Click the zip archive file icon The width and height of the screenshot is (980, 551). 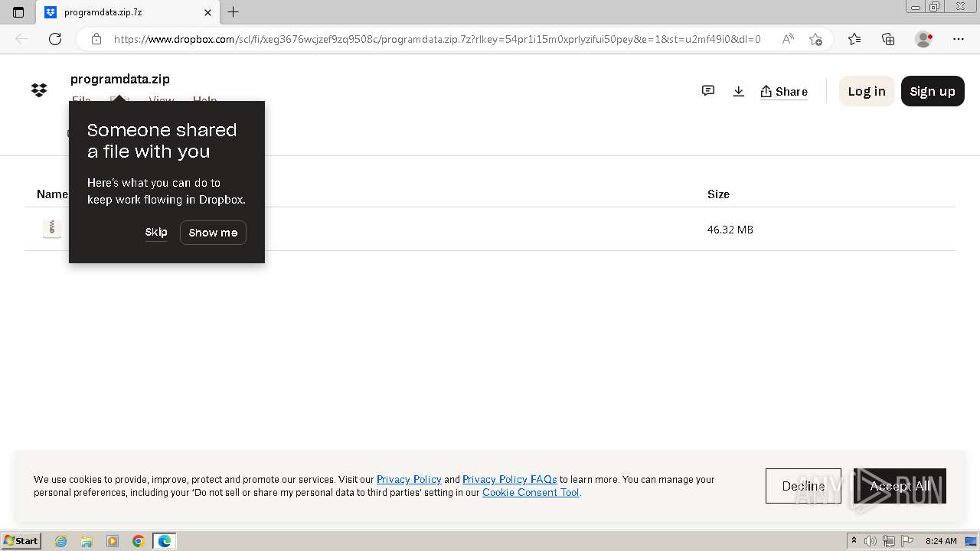51,228
